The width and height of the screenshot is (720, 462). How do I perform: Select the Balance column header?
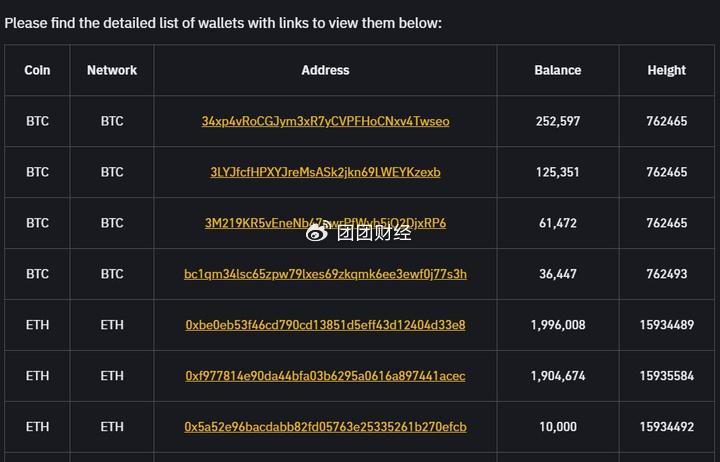tap(557, 70)
